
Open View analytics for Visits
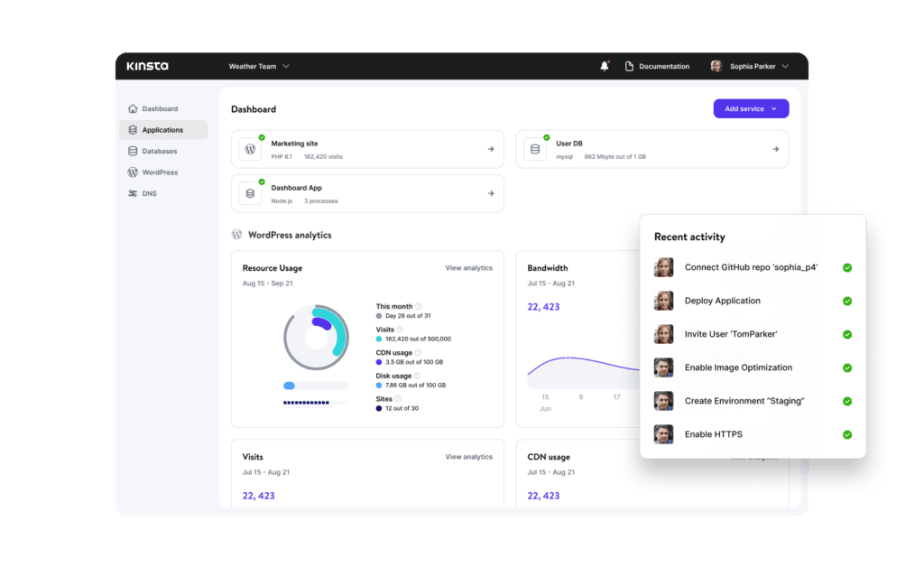pos(468,457)
